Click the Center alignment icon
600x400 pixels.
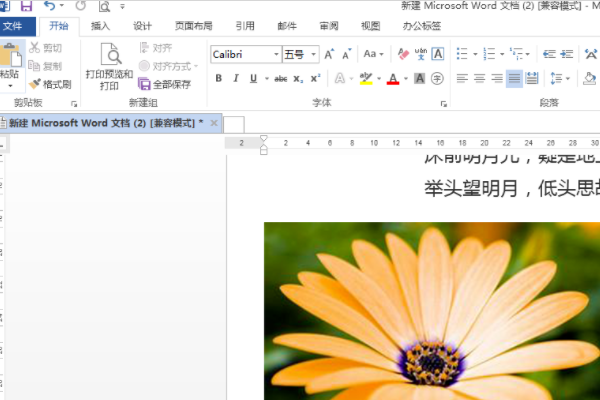[x=479, y=78]
